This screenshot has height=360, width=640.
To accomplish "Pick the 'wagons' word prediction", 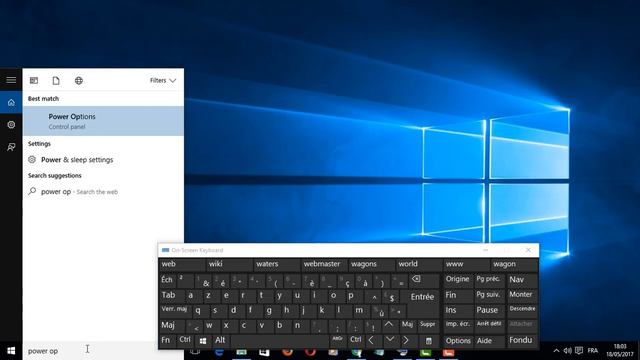I will (x=371, y=264).
